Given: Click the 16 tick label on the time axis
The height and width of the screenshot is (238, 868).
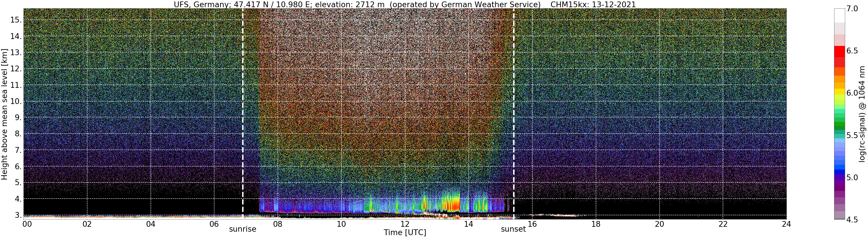Looking at the screenshot, I should tap(532, 224).
